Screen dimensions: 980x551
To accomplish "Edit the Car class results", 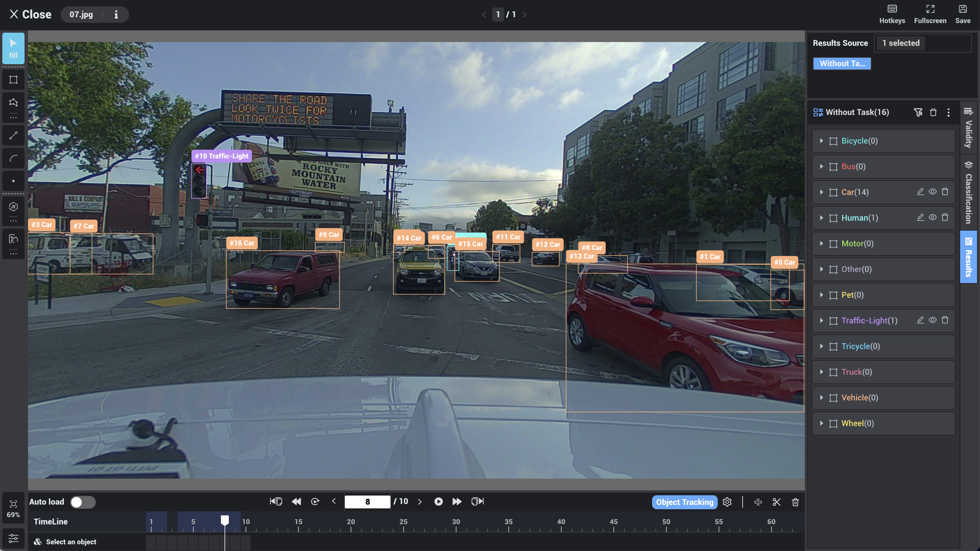I will point(920,192).
